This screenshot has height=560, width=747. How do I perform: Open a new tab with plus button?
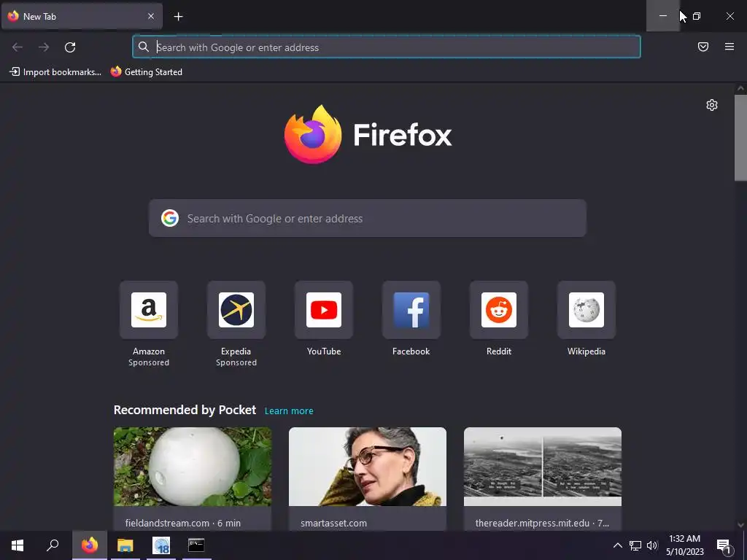point(178,17)
